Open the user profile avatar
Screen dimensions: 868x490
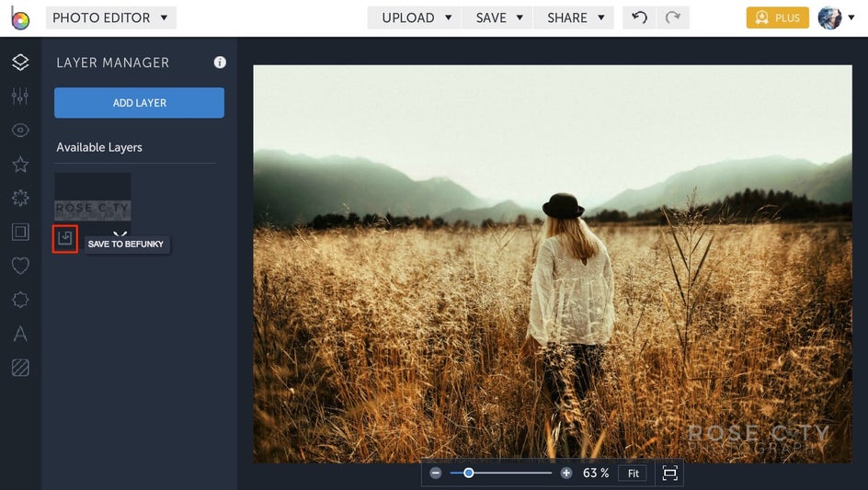[x=829, y=17]
